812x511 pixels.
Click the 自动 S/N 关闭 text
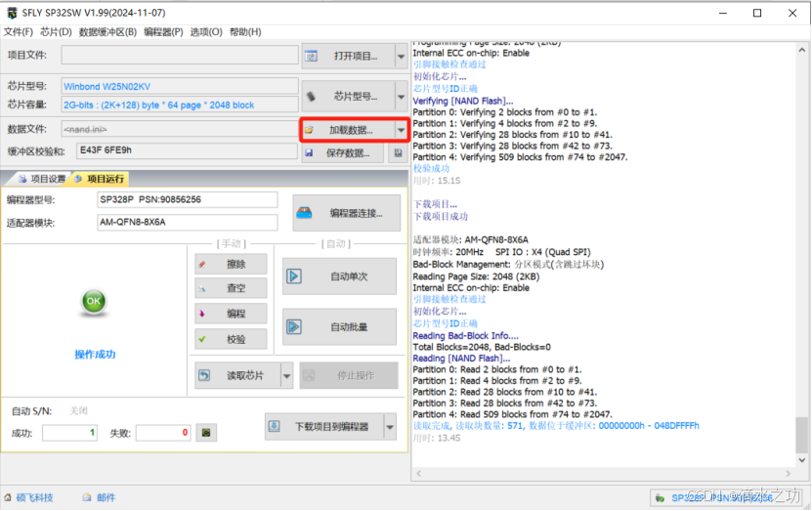pyautogui.click(x=78, y=411)
